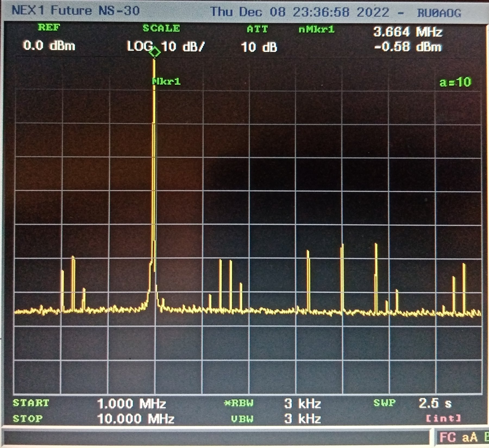Screen dimensions: 489x448
Task: Click the nMkr1 marker label
Action: point(316,30)
